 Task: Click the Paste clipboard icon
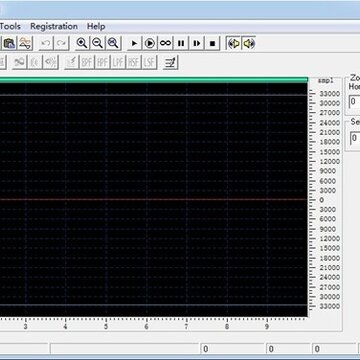tap(9, 43)
